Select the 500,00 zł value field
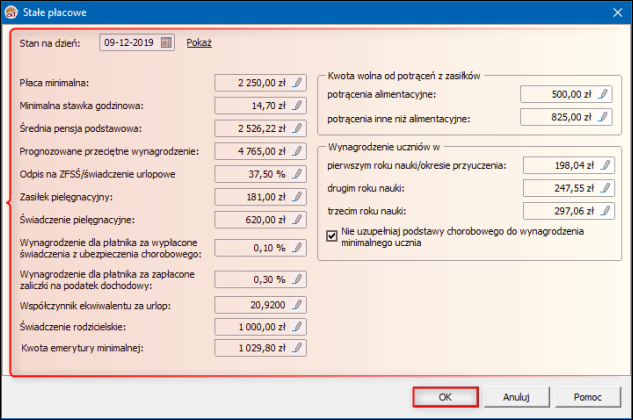The image size is (633, 420). point(566,94)
